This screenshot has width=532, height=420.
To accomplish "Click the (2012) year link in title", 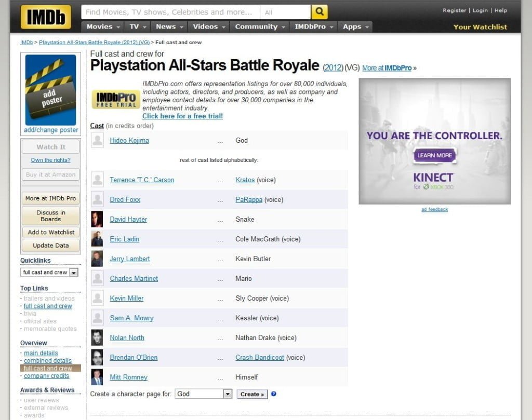I will tap(333, 68).
